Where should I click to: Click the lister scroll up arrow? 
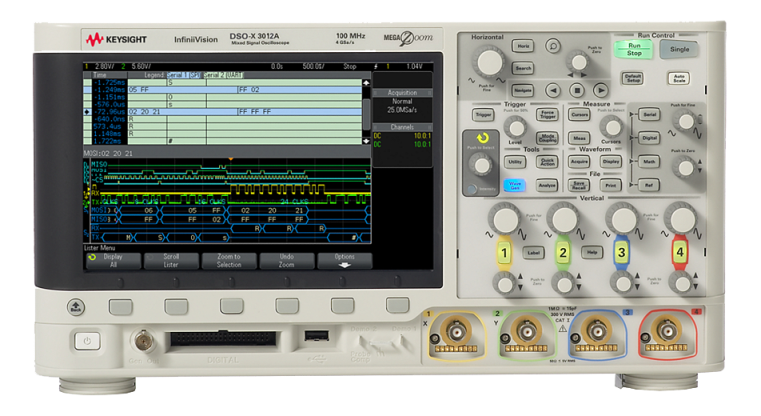(x=366, y=83)
